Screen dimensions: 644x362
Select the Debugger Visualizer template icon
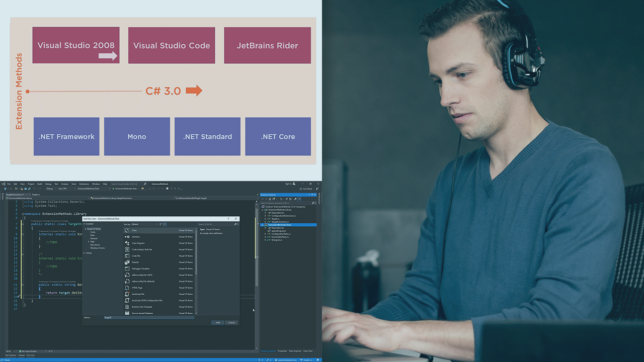(x=127, y=268)
